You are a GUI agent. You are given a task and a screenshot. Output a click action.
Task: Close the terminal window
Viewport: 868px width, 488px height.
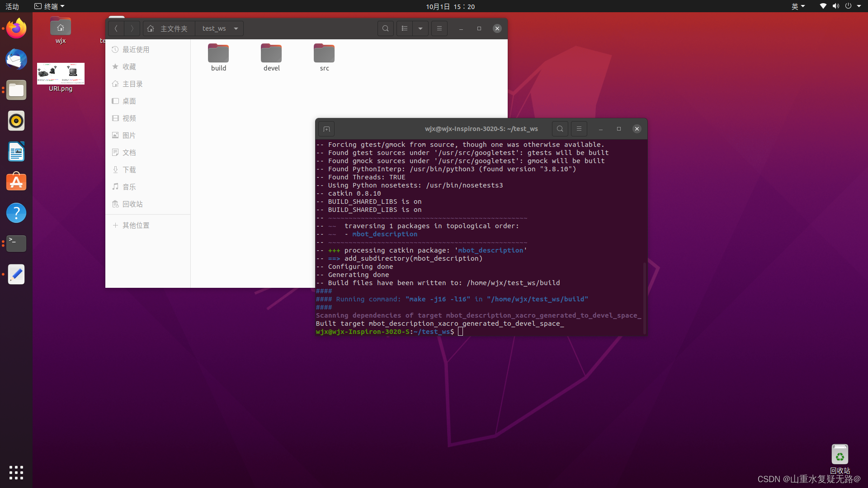tap(637, 129)
